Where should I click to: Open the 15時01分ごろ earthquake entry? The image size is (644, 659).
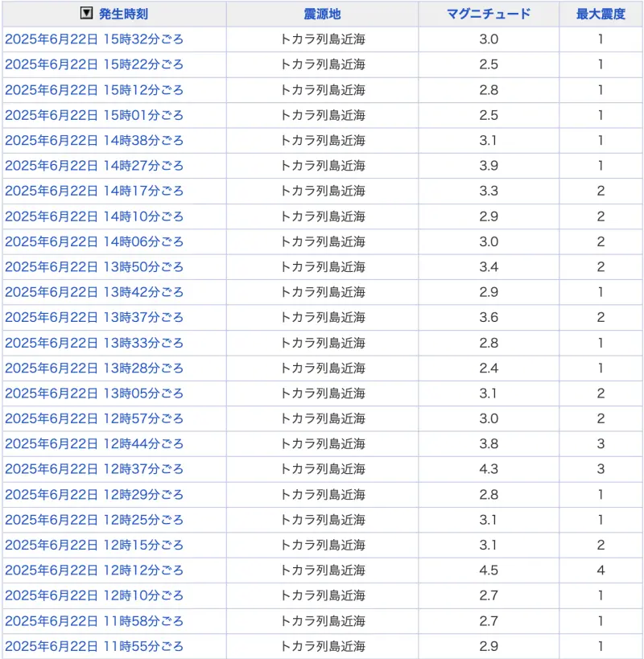[x=94, y=115]
